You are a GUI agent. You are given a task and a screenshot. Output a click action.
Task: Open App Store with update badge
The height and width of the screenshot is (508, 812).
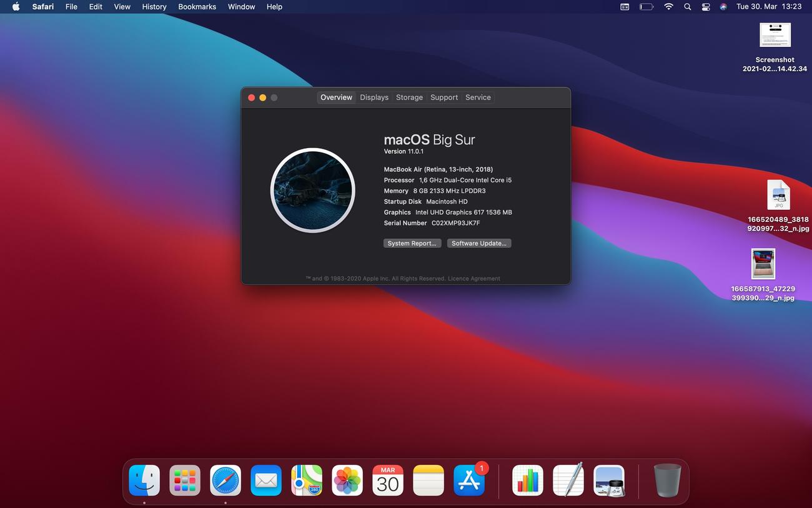tap(469, 481)
